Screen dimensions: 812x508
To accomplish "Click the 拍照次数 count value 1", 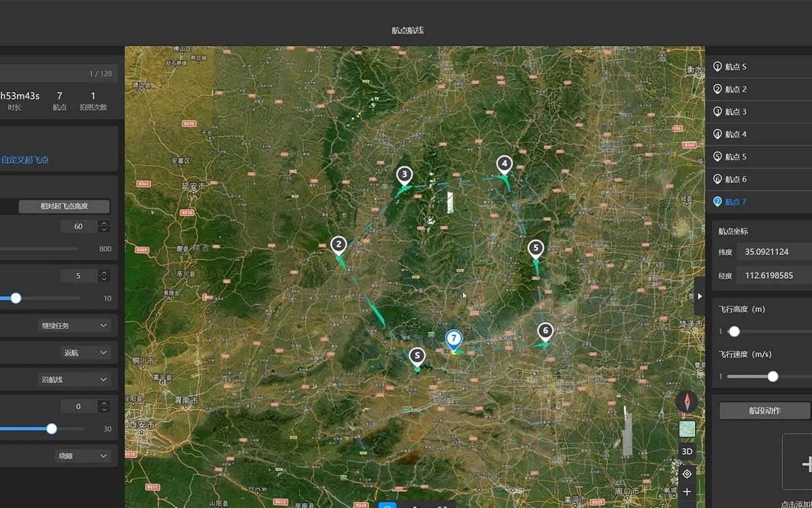I will click(x=93, y=96).
